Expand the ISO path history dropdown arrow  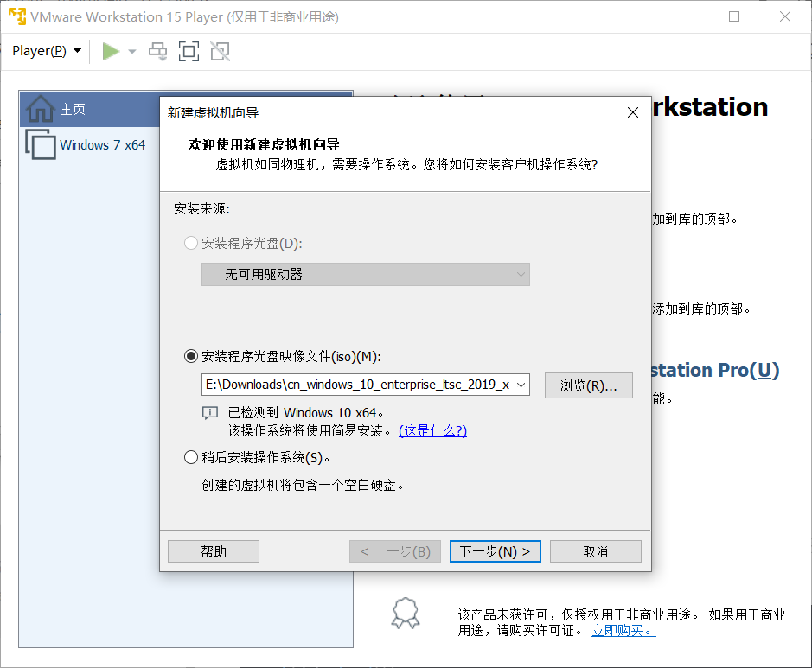521,385
